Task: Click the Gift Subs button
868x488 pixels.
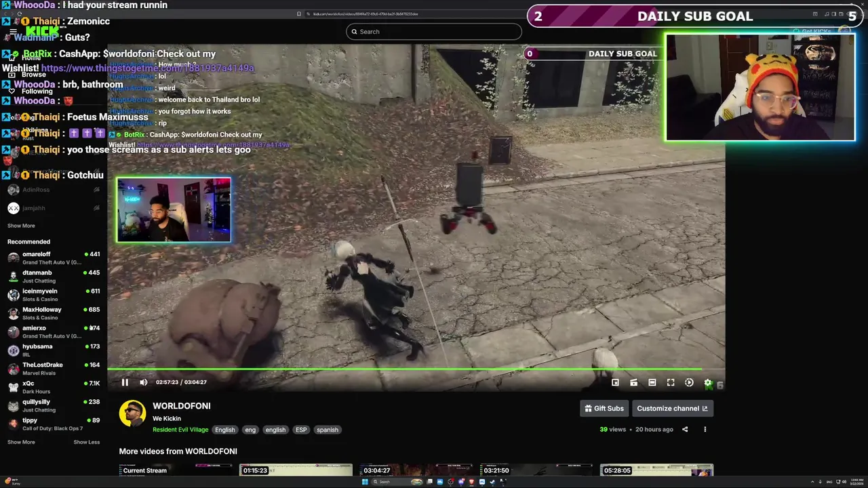Action: (x=604, y=408)
